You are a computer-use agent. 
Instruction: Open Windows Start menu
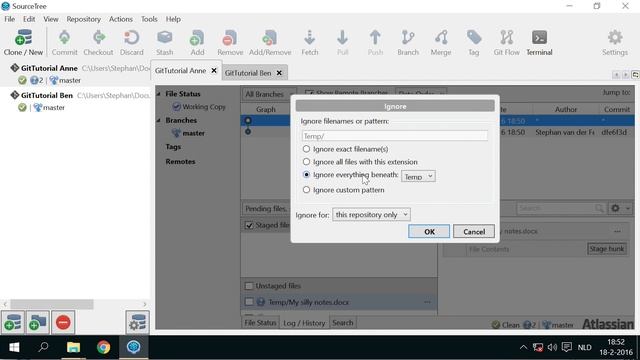(x=14, y=347)
